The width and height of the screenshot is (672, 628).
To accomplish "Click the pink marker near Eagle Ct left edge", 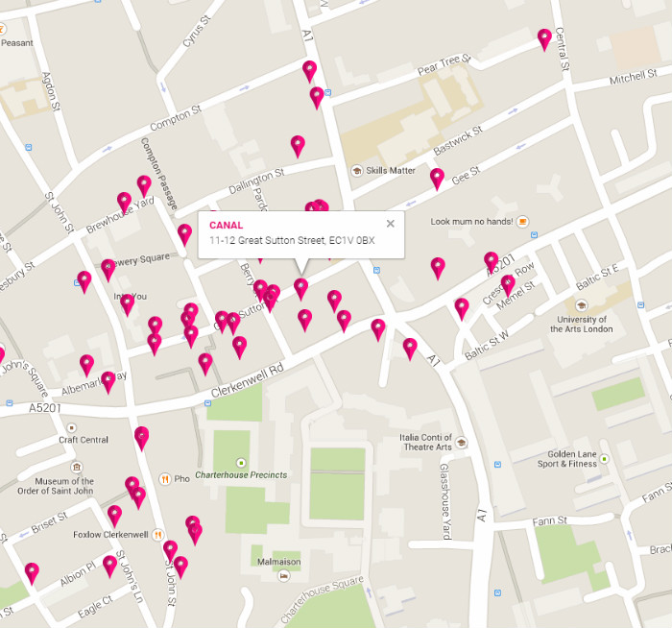I will 32,574.
